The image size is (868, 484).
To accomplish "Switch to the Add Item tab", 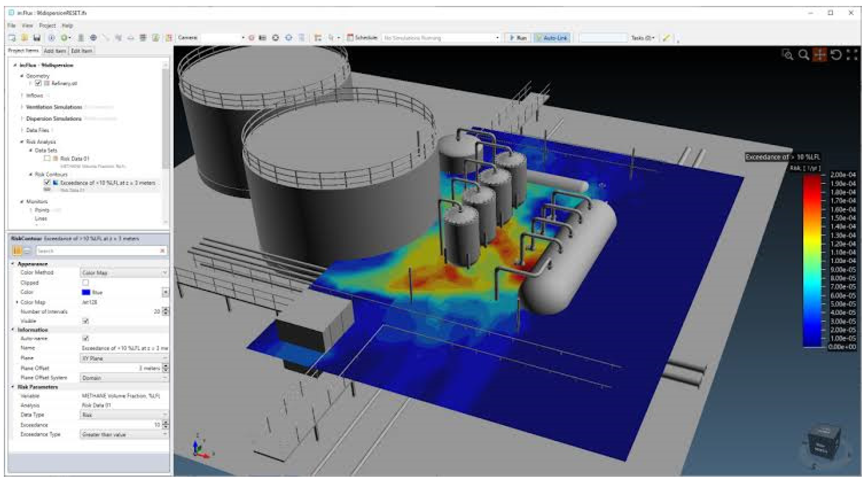I will [x=55, y=51].
